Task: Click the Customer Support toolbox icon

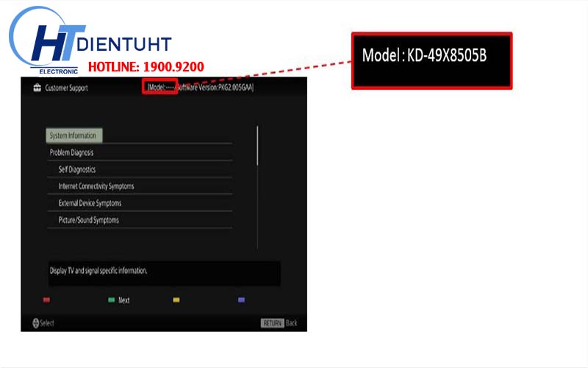Action: (x=36, y=88)
